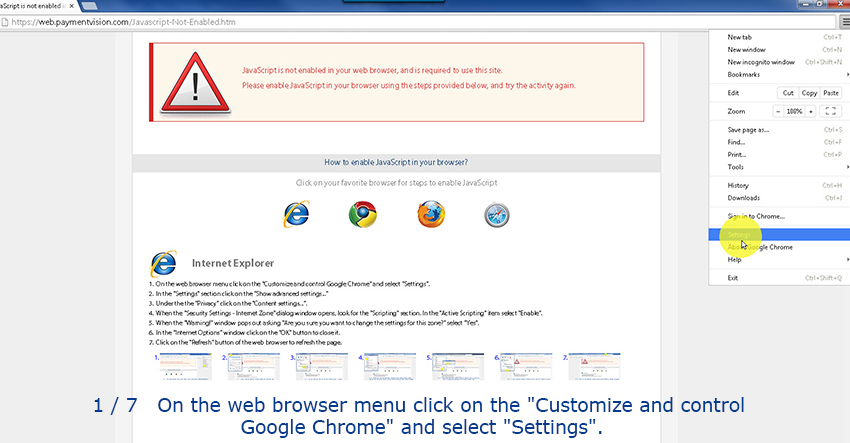
Task: Open Find... from the menu
Action: coord(780,142)
